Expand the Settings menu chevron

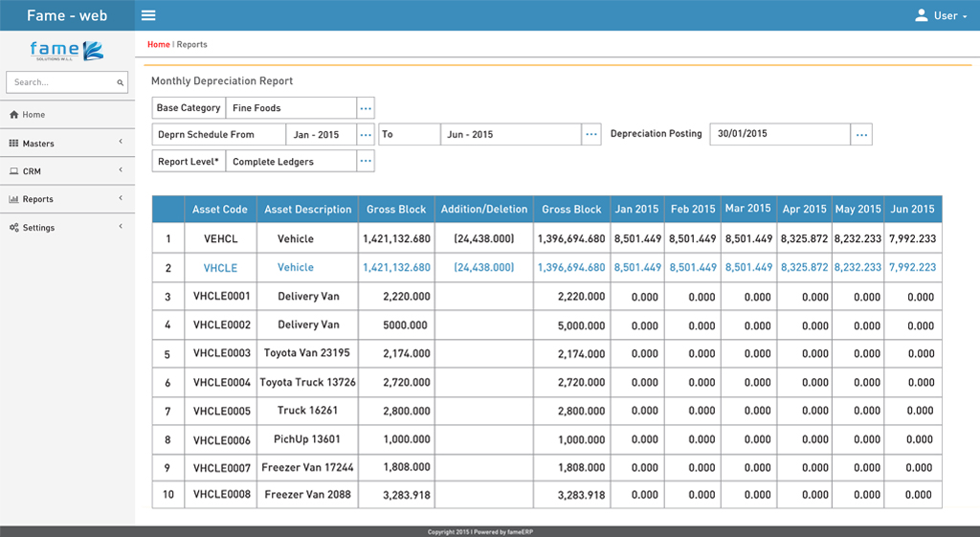tap(121, 226)
